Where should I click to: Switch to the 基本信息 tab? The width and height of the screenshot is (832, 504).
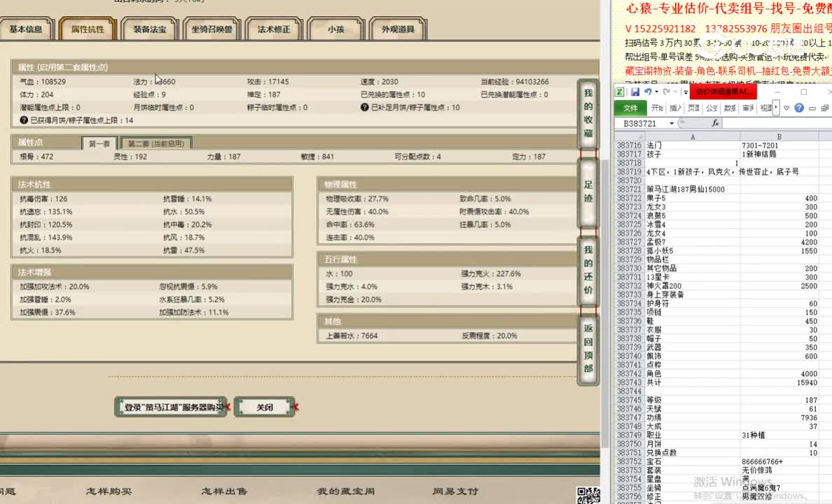click(25, 29)
